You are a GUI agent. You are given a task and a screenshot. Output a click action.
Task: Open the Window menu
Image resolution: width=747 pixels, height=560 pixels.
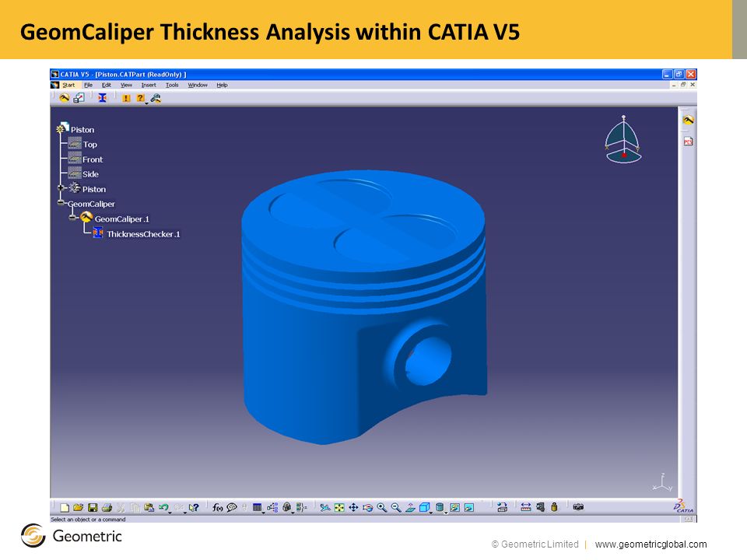(197, 86)
